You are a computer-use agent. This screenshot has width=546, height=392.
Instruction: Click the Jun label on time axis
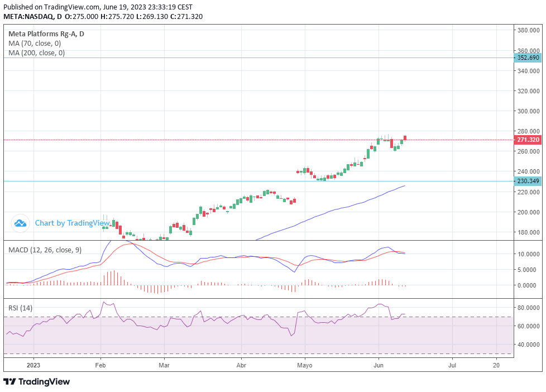point(379,365)
